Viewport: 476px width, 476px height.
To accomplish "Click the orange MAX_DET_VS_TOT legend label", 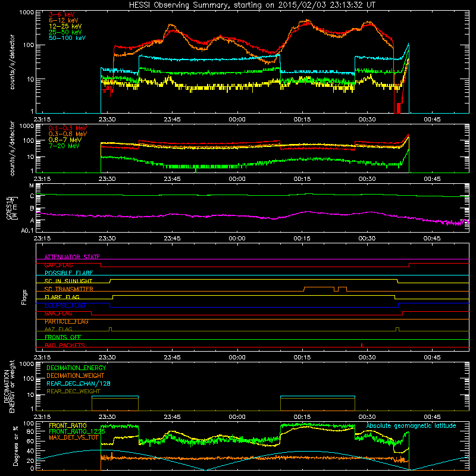I will point(74,437).
